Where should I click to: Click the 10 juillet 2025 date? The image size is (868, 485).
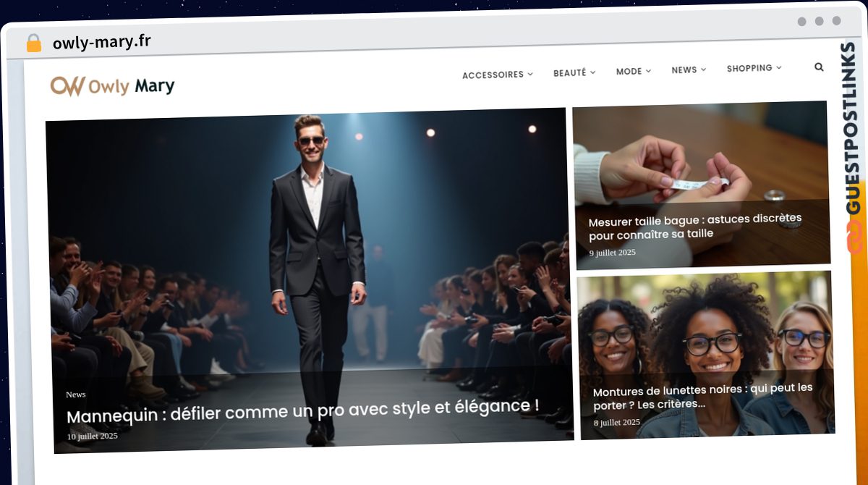tap(93, 436)
